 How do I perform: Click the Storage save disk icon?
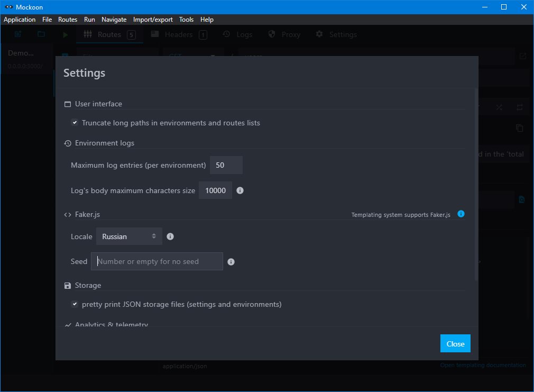[x=68, y=286]
